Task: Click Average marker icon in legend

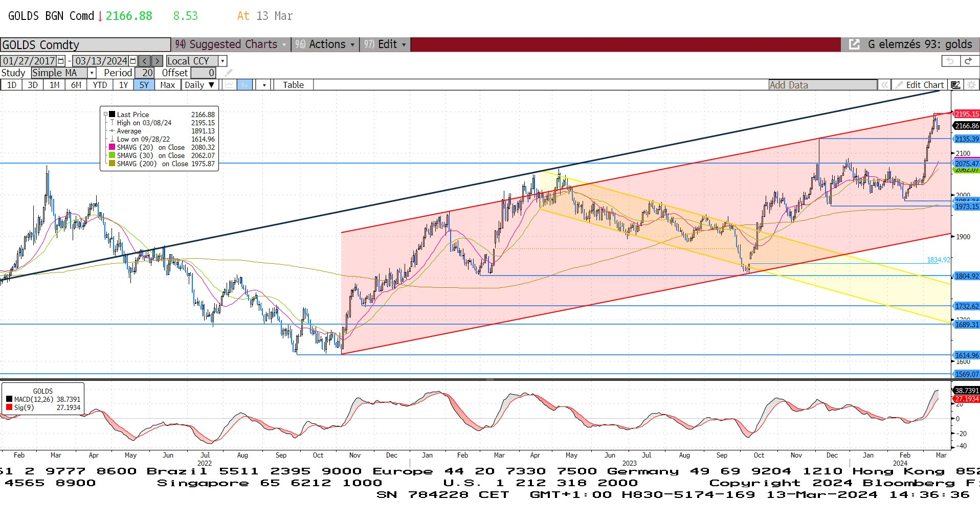Action: point(112,131)
